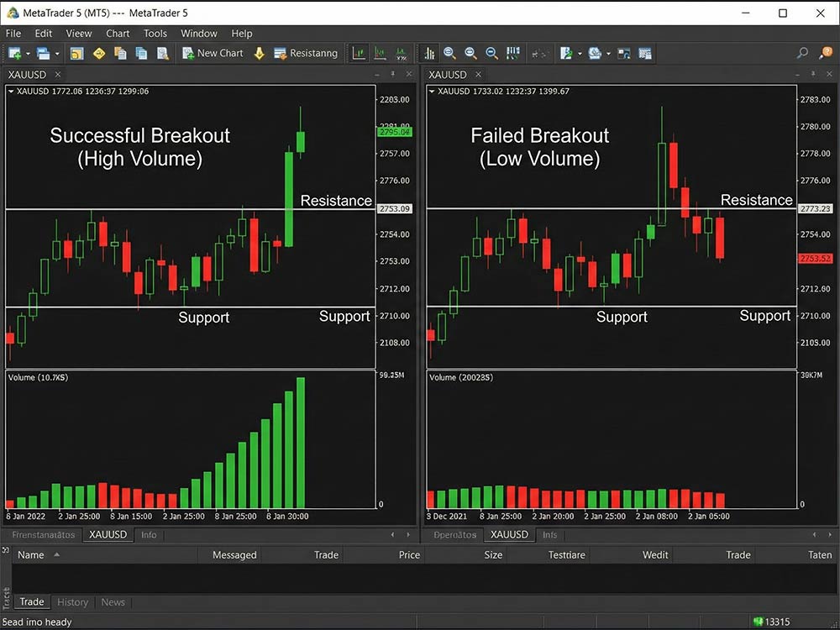Click the Zoom Out magnifier icon
840x630 pixels.
pyautogui.click(x=471, y=53)
